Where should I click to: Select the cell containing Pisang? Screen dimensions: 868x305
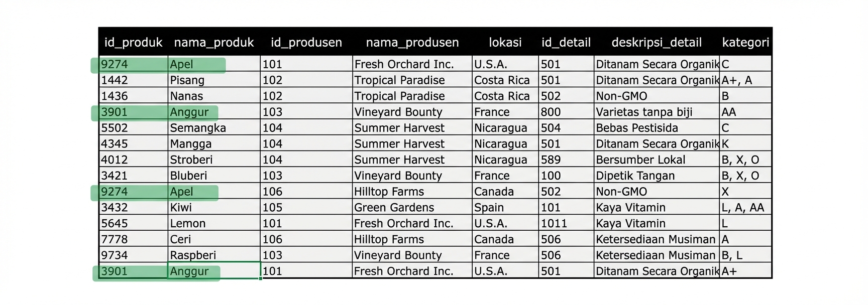(213, 80)
